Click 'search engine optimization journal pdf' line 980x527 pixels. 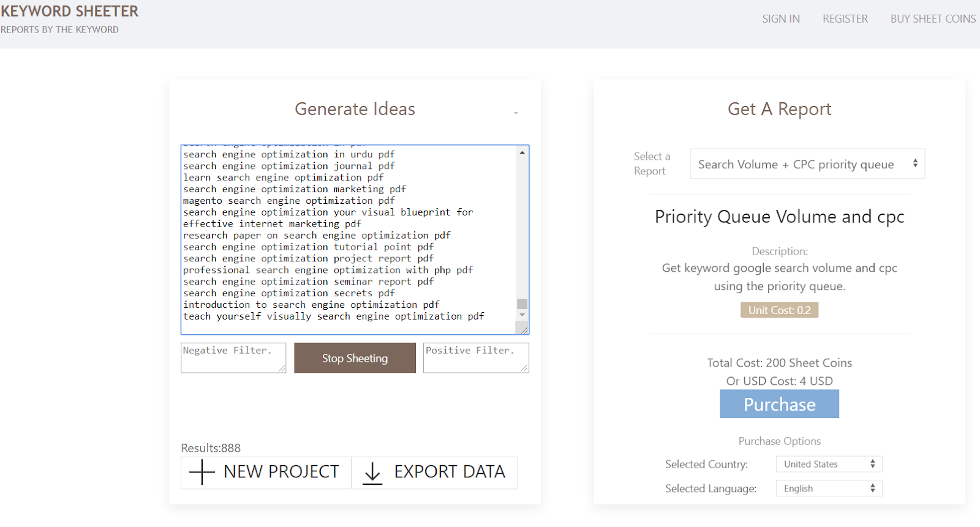point(289,166)
